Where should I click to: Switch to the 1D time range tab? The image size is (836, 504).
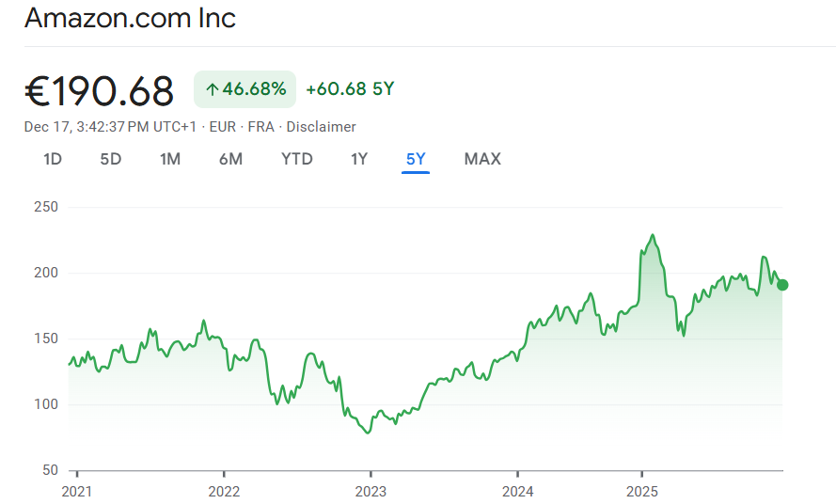tap(53, 159)
